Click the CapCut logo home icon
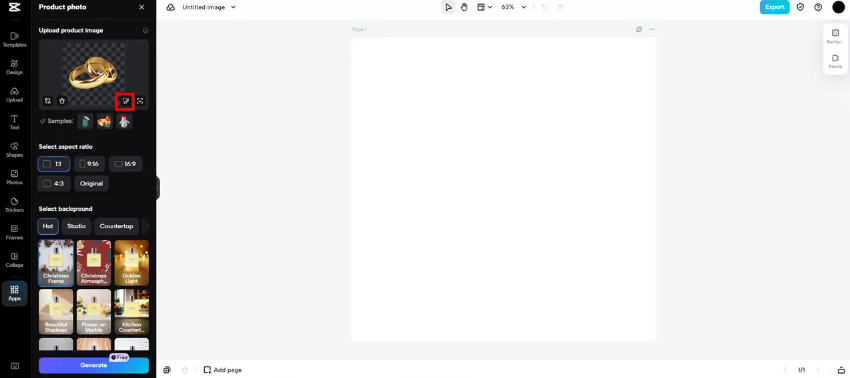Viewport: 850px width, 378px height. [15, 7]
